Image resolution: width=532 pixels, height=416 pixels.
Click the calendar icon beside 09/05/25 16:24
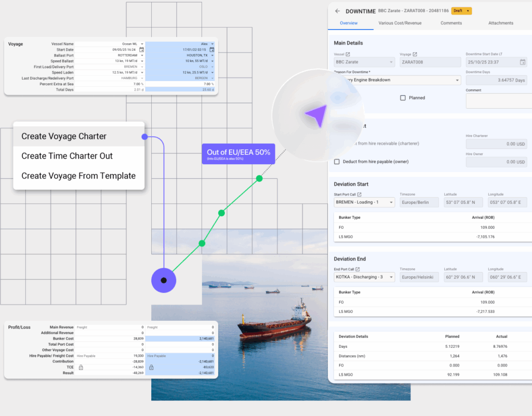141,49
